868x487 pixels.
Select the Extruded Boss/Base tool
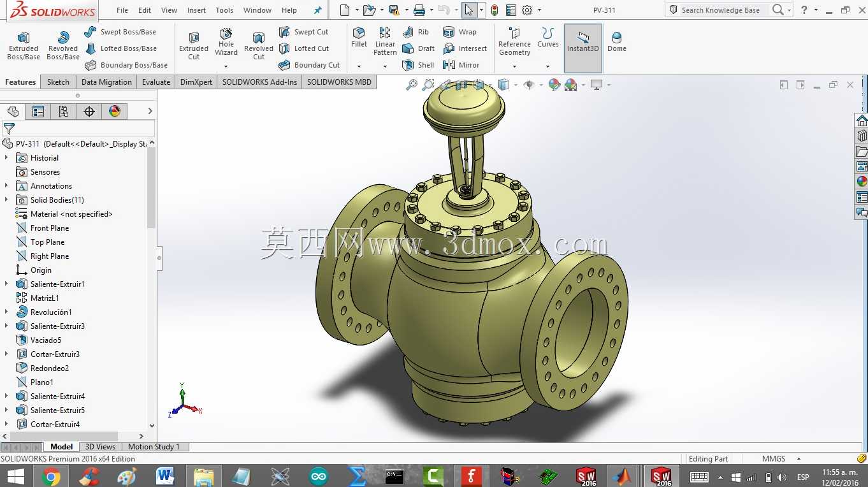coord(24,46)
